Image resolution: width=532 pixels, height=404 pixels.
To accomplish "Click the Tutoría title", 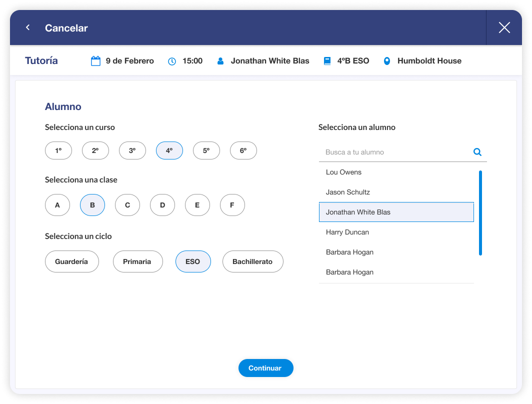I will [x=41, y=60].
